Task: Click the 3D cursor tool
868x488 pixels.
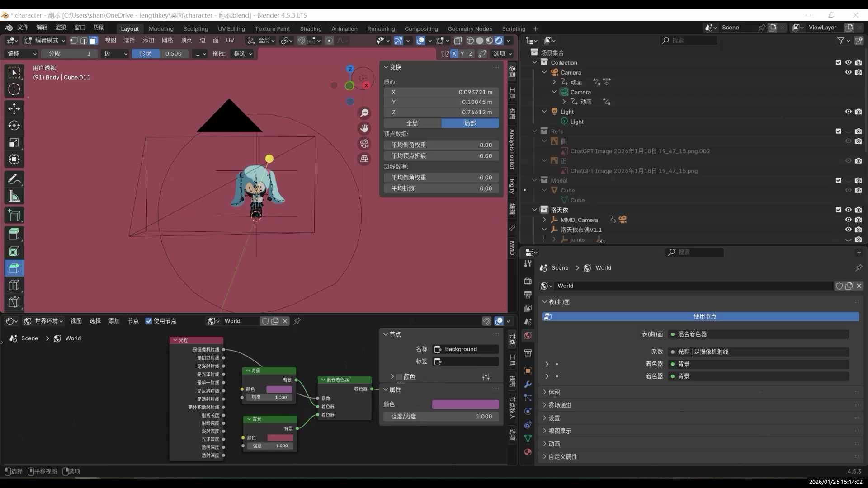Action: 14,89
